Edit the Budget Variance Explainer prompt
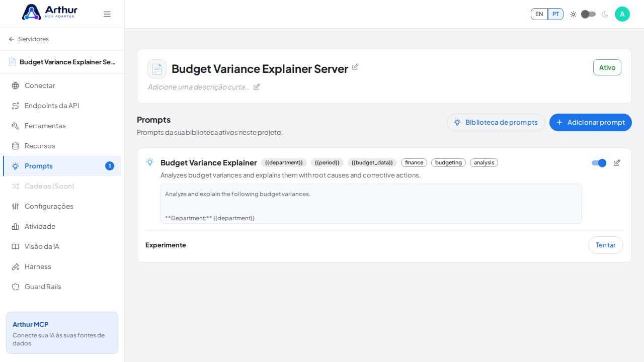The height and width of the screenshot is (362, 644). click(617, 163)
